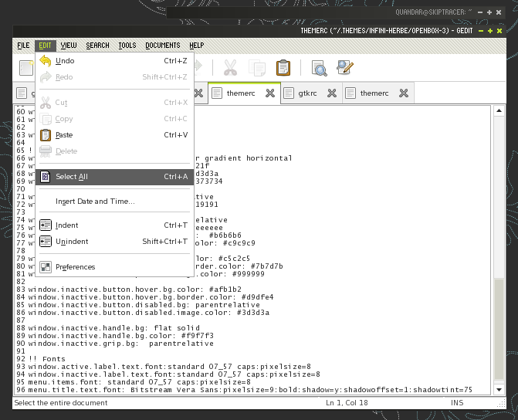Viewport: 518px width, 420px height.
Task: Click the Preferences icon in menu
Action: (46, 267)
